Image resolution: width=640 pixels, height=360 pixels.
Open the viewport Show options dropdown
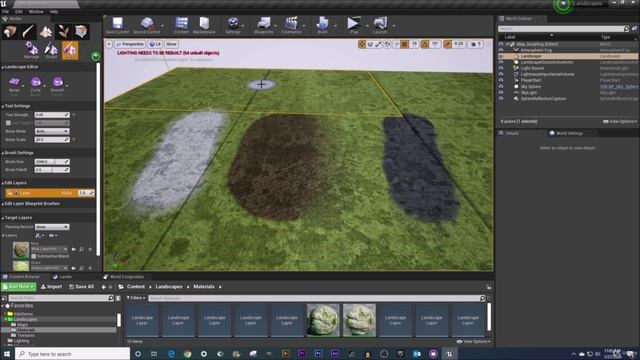click(x=171, y=44)
